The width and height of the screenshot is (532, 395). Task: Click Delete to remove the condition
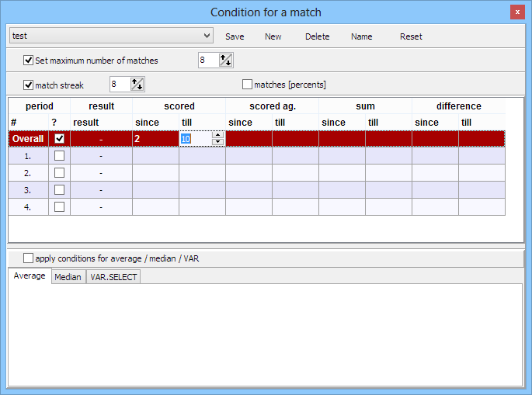317,36
